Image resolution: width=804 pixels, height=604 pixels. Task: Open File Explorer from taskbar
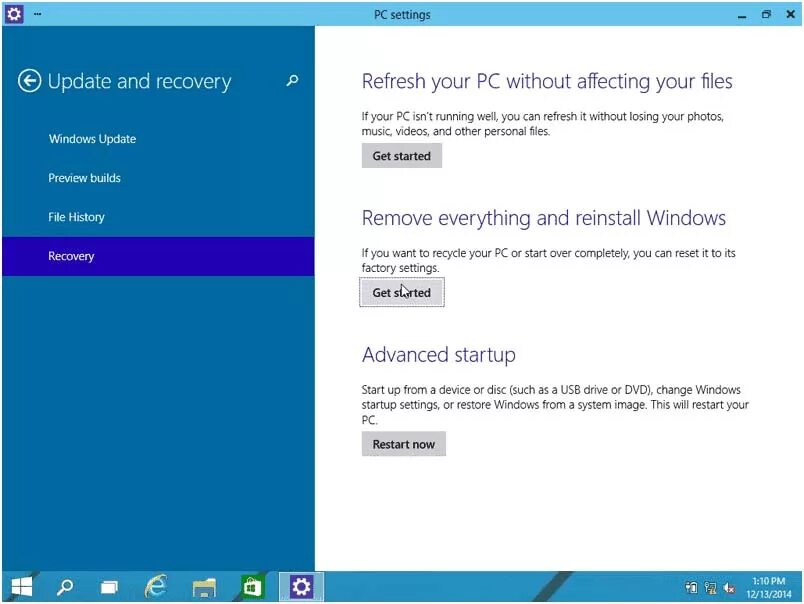click(204, 588)
